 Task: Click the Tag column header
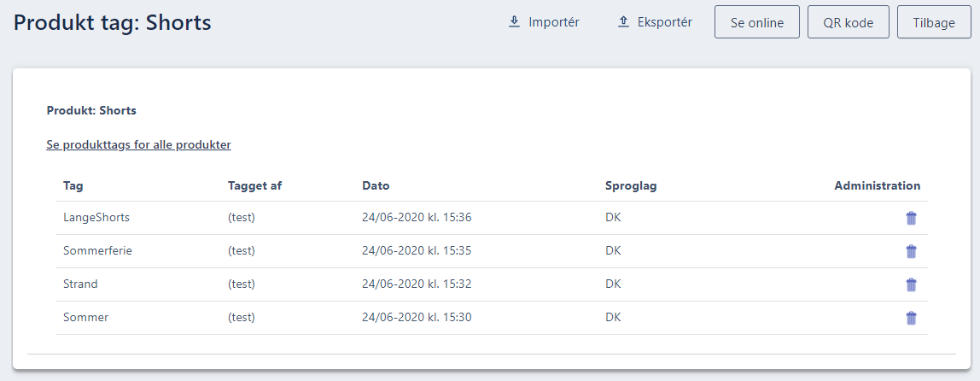(73, 186)
